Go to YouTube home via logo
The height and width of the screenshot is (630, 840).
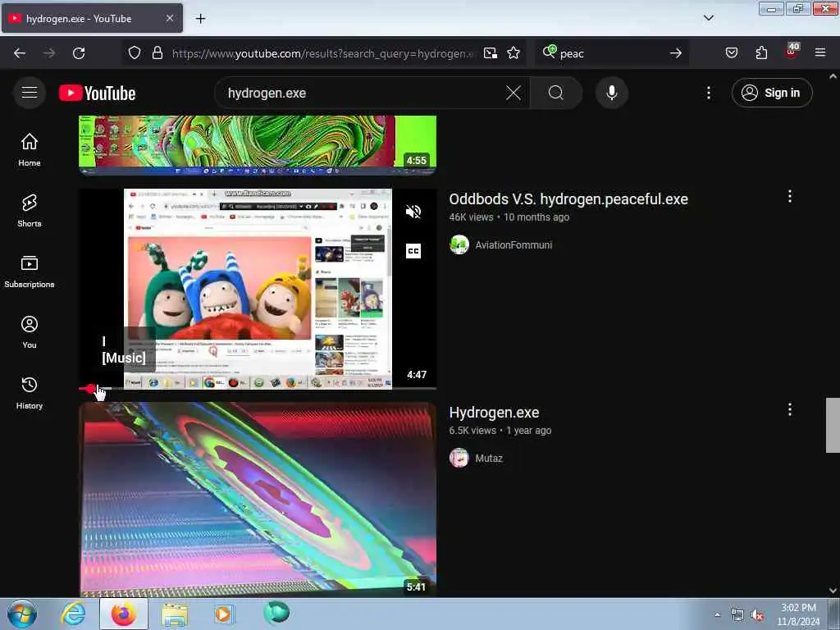97,94
